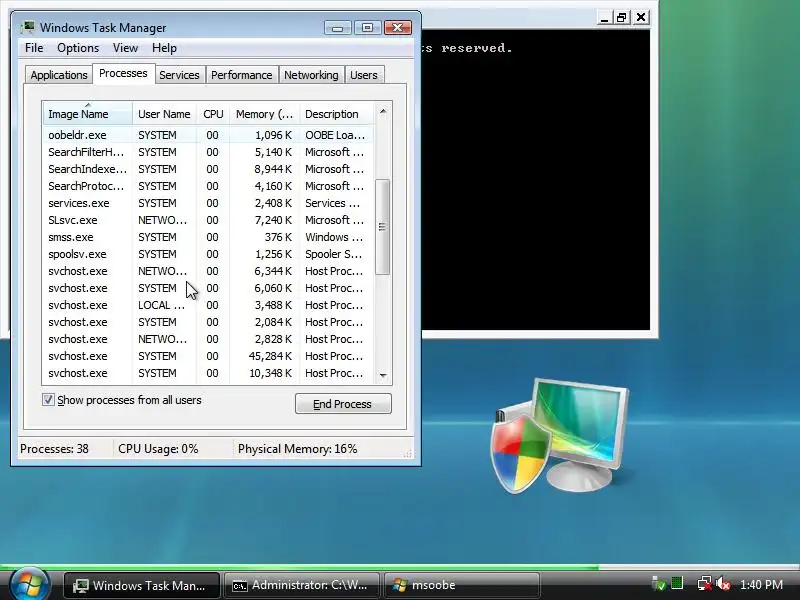Image resolution: width=800 pixels, height=600 pixels.
Task: Click the Windows shield monitor desktop graphic
Action: (559, 435)
